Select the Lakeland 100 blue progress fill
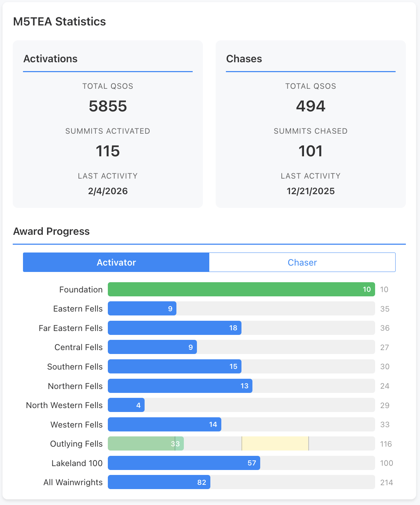This screenshot has width=420, height=505. click(184, 463)
